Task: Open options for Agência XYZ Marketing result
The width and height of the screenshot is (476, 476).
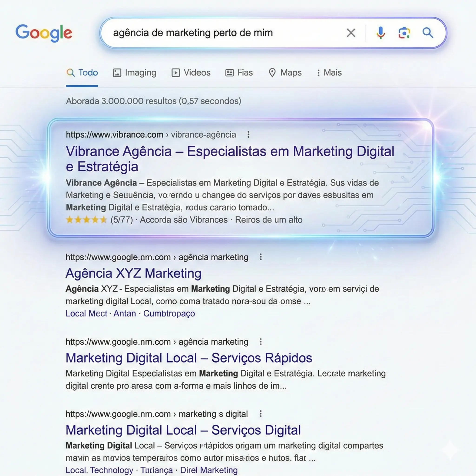Action: tap(261, 257)
